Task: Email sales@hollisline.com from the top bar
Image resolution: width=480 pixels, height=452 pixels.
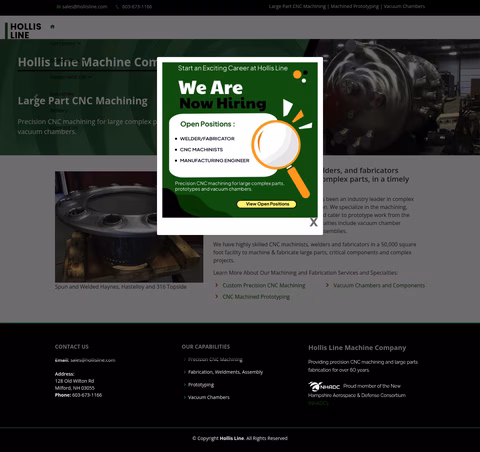Action: (x=85, y=7)
